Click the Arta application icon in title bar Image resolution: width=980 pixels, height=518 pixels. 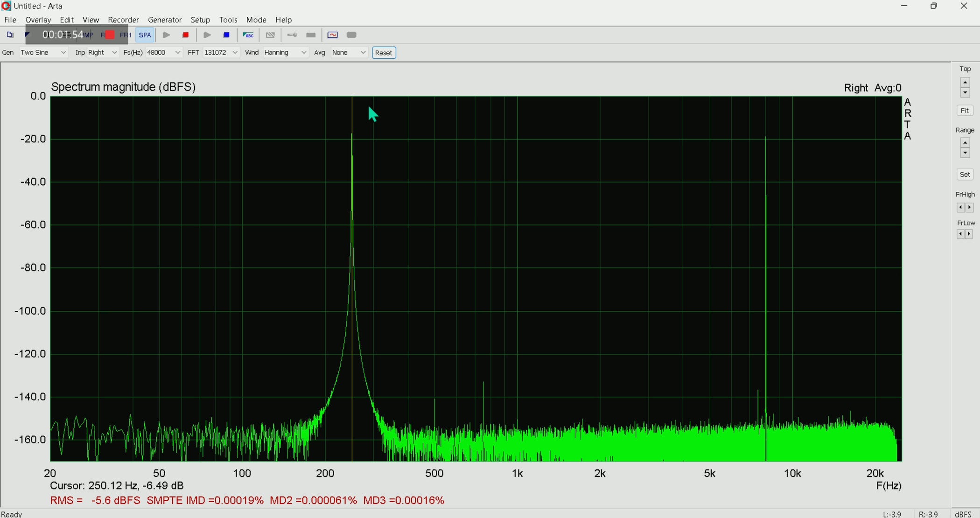point(6,6)
